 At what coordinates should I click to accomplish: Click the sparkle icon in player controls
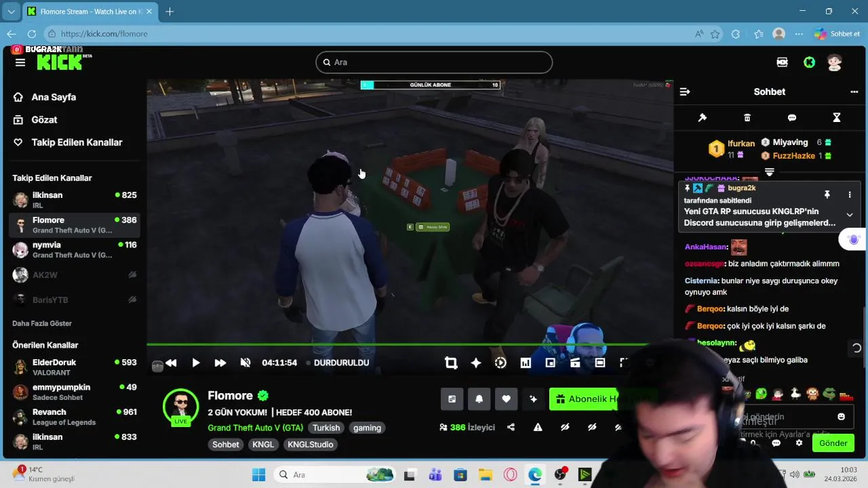pos(476,363)
